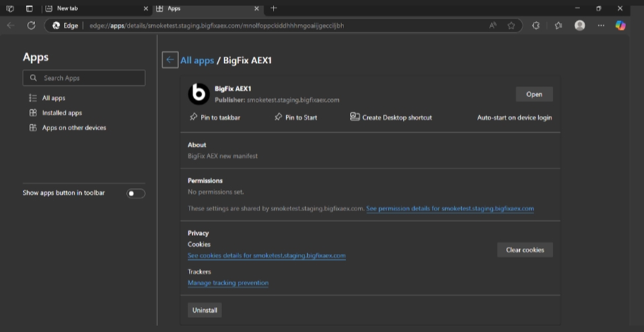Click the Uninstall button
The image size is (644, 332).
[205, 310]
